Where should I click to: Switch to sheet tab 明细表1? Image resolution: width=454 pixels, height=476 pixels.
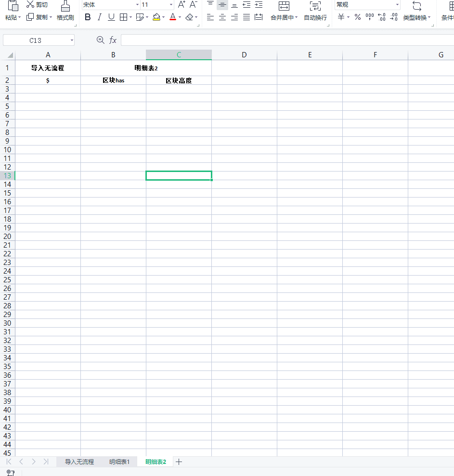coord(119,462)
